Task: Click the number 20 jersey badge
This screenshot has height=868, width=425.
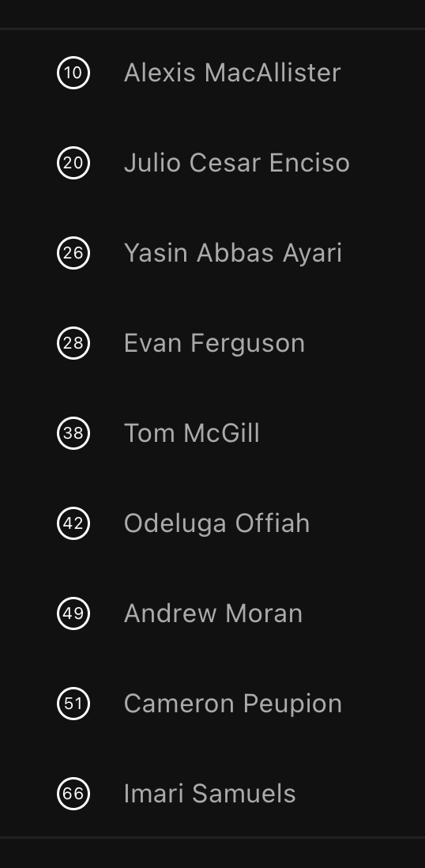Action: (73, 163)
